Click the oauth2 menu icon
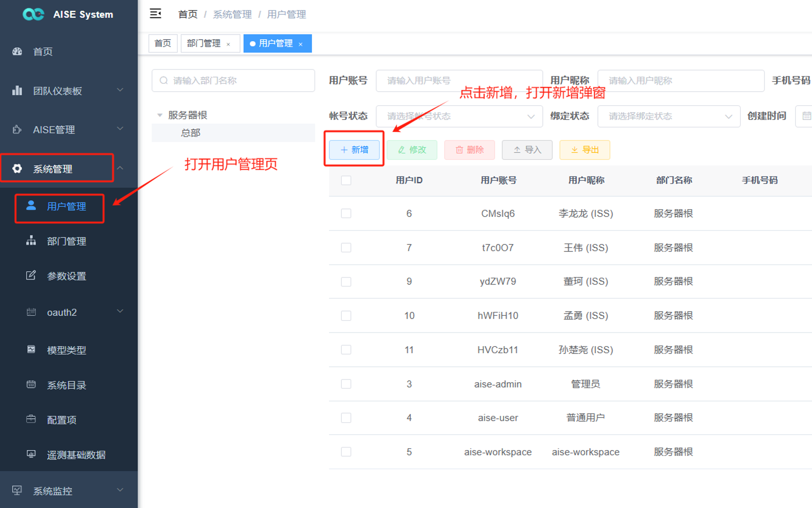812x508 pixels. 31,312
